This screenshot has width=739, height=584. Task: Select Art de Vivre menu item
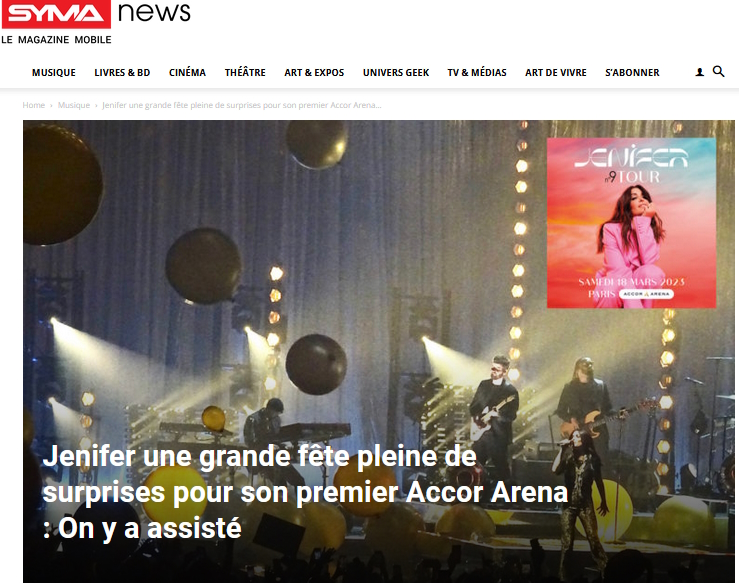[556, 73]
